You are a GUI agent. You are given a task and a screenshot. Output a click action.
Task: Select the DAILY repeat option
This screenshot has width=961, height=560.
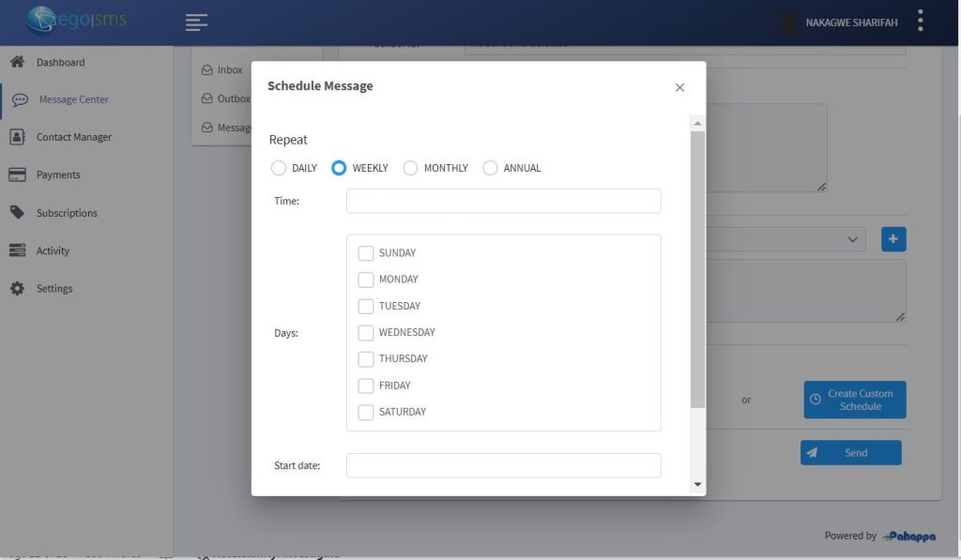coord(279,168)
